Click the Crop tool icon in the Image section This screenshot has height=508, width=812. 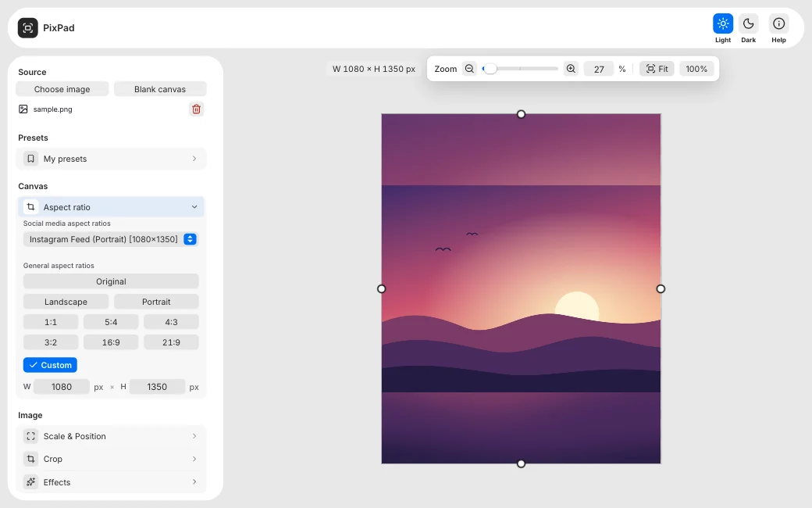[31, 459]
